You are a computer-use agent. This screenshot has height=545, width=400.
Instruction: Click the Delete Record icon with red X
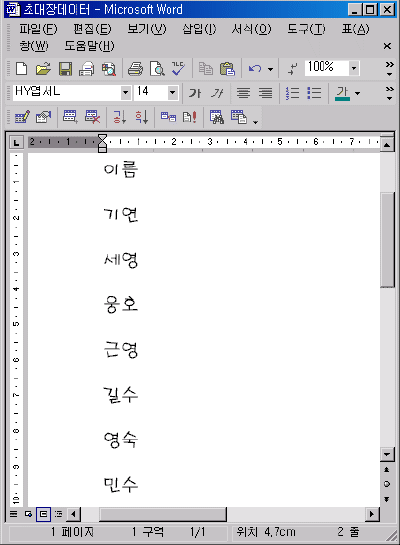pos(92,117)
